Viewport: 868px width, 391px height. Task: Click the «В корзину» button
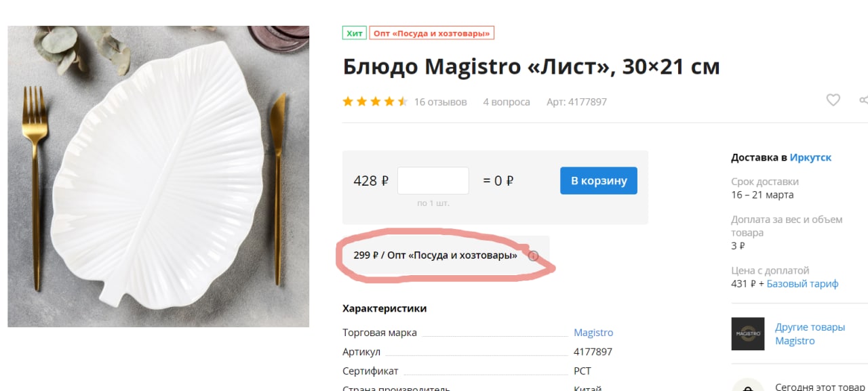(599, 181)
